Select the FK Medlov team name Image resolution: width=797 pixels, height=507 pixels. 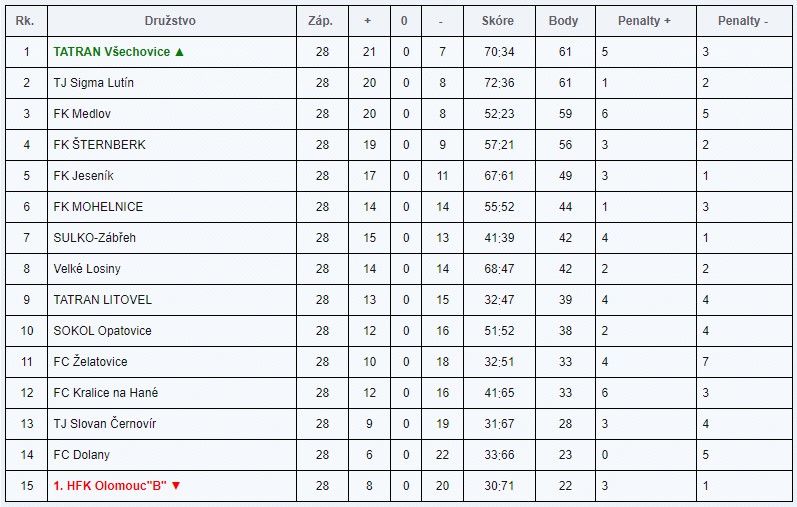pos(82,114)
